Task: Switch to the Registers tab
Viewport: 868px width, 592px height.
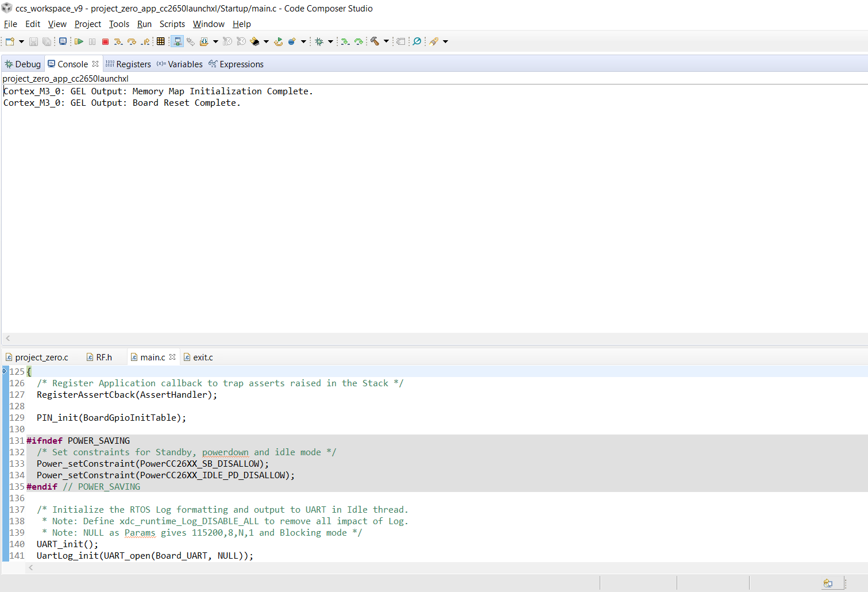Action: pos(128,64)
